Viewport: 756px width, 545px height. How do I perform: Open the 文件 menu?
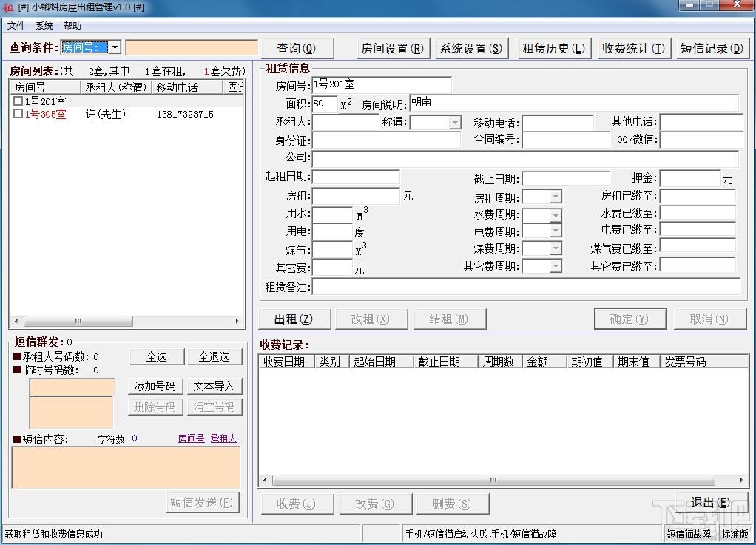16,26
